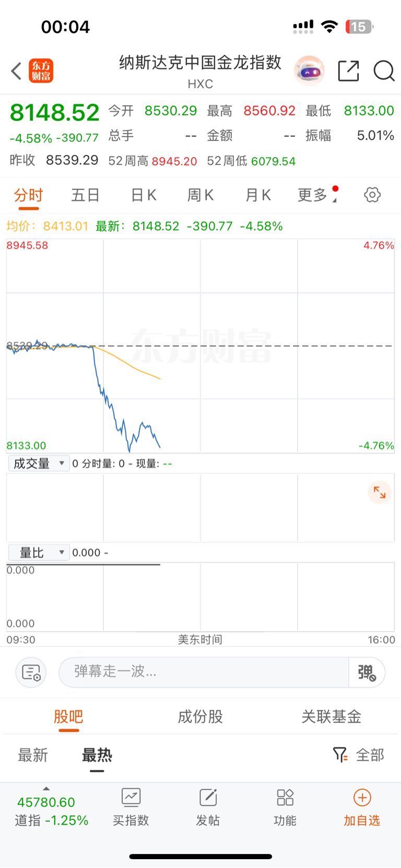
Task: Filter posts with 全部 button
Action: click(359, 755)
